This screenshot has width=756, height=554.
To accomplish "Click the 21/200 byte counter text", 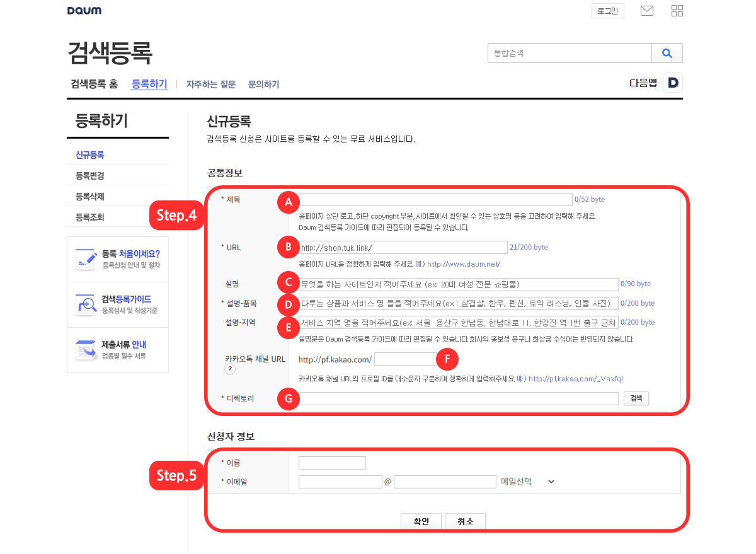I will (x=529, y=247).
